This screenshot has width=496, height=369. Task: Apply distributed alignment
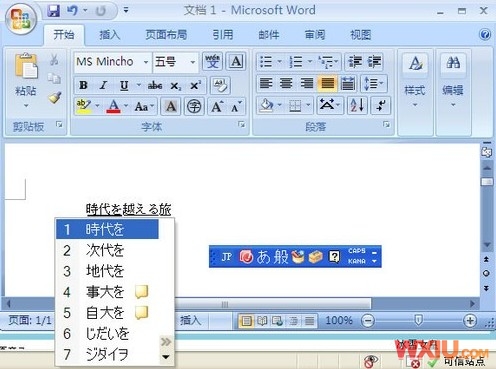pyautogui.click(x=348, y=83)
